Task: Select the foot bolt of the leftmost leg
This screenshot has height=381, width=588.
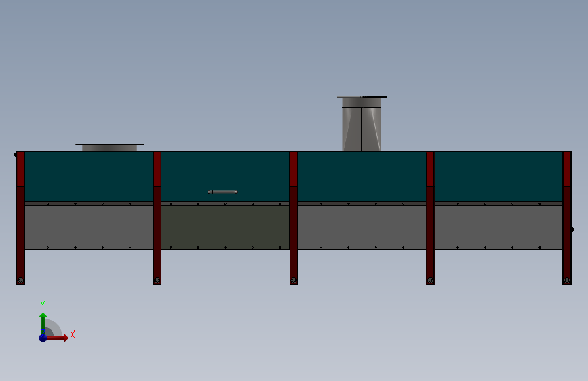Action: pos(20,281)
